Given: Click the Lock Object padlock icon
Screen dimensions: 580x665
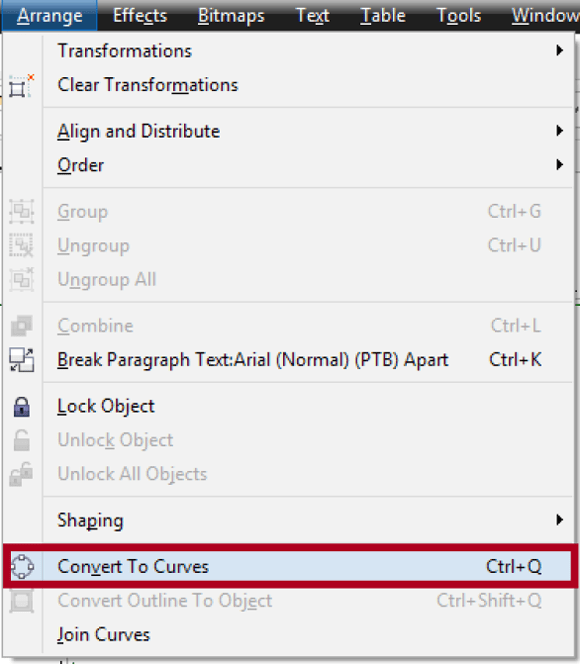Looking at the screenshot, I should tap(22, 407).
